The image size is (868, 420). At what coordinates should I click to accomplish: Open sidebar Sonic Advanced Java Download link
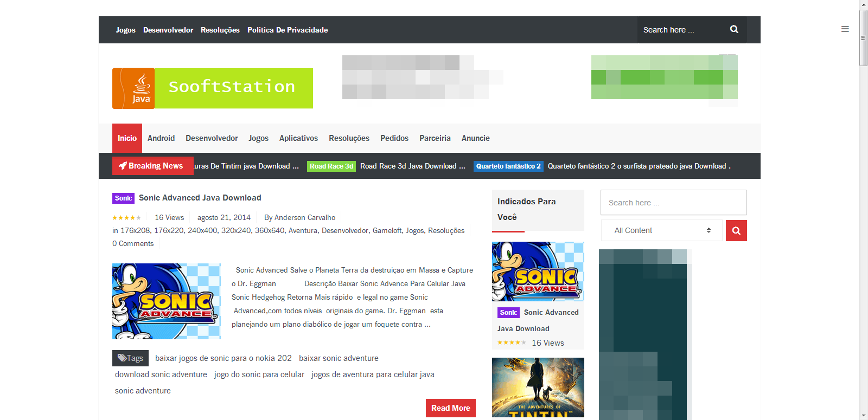point(538,320)
